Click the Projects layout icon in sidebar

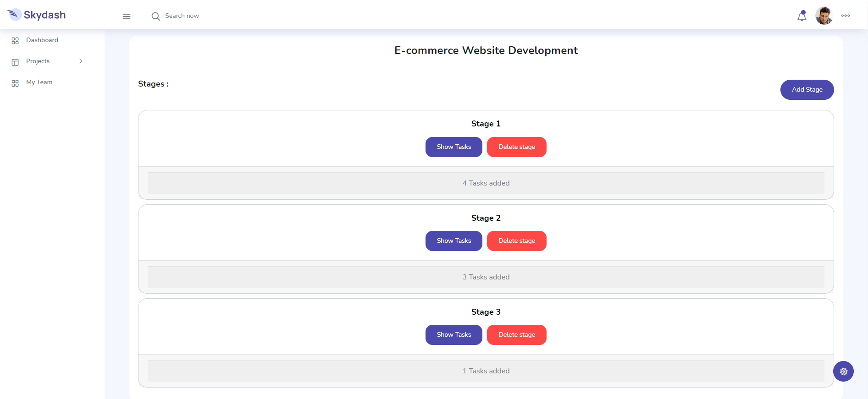pyautogui.click(x=15, y=62)
